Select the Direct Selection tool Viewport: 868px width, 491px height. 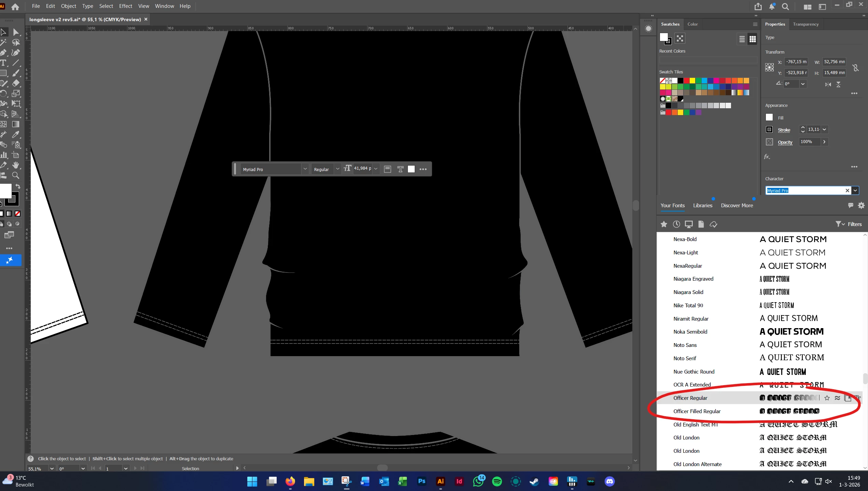click(x=16, y=32)
